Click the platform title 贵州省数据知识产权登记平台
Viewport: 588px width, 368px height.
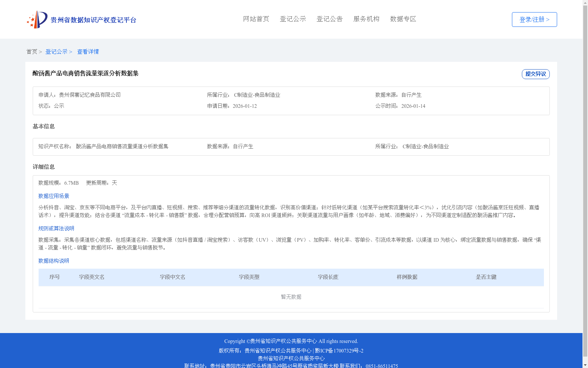(x=93, y=20)
